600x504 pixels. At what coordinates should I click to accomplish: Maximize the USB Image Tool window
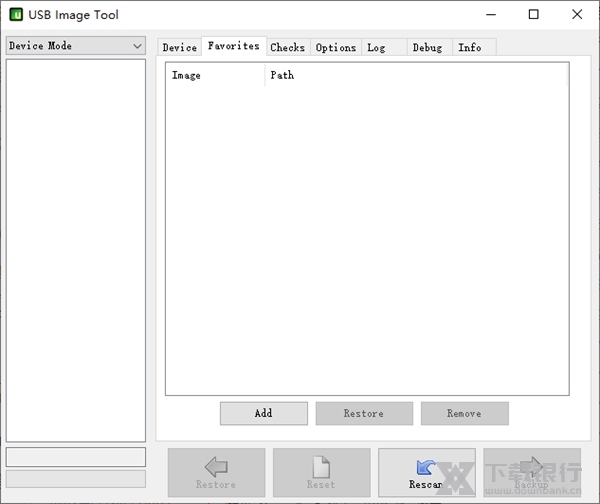pyautogui.click(x=533, y=15)
